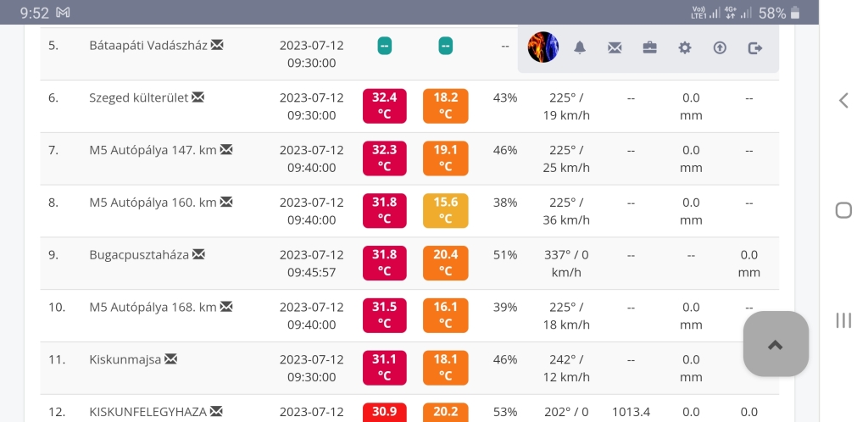This screenshot has height=422, width=868.
Task: Click the 15.6 °C yellow dew point badge
Action: click(x=445, y=211)
